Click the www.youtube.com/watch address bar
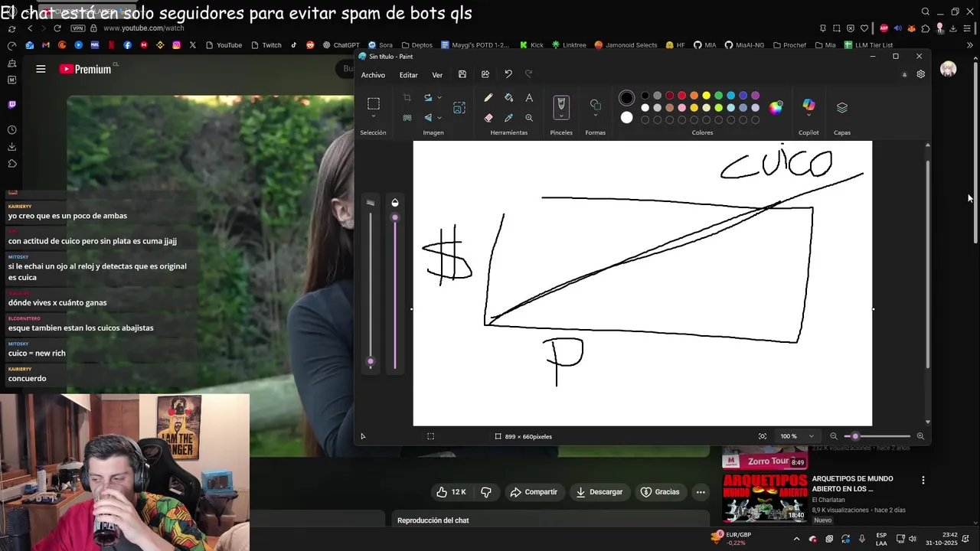Image resolution: width=980 pixels, height=551 pixels. (x=144, y=28)
